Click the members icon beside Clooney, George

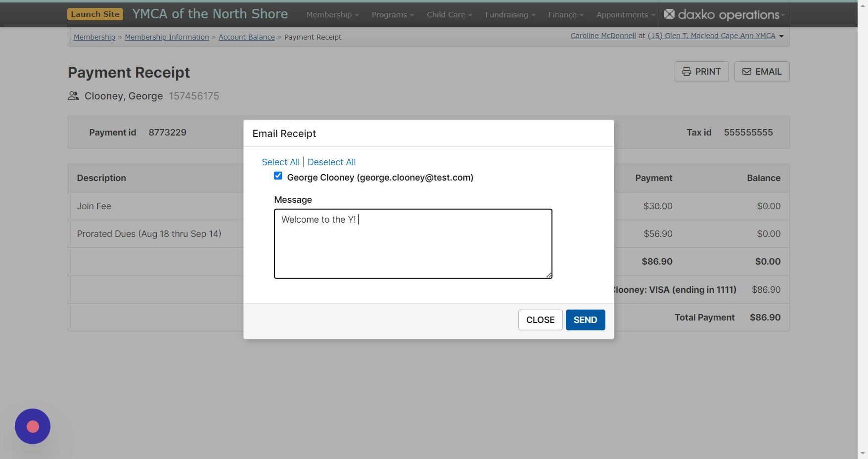73,95
